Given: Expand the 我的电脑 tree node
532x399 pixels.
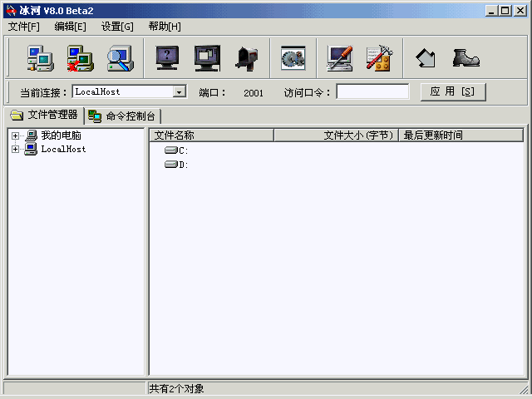Looking at the screenshot, I should 15,135.
